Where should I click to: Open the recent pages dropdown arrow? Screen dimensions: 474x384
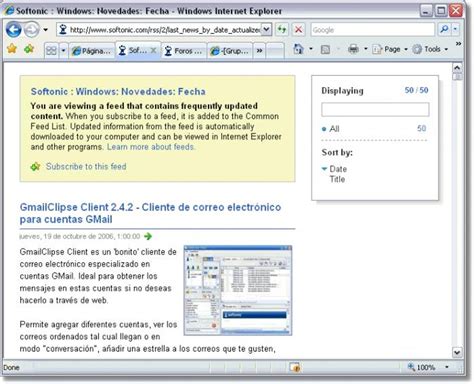[x=46, y=30]
